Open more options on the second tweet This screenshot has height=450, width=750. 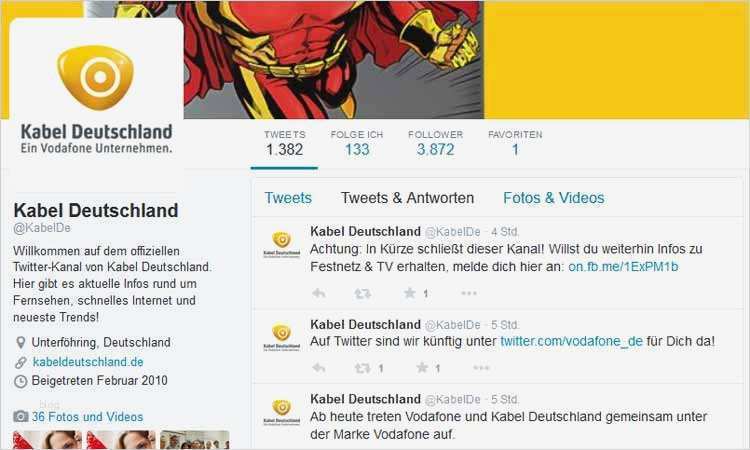point(481,368)
